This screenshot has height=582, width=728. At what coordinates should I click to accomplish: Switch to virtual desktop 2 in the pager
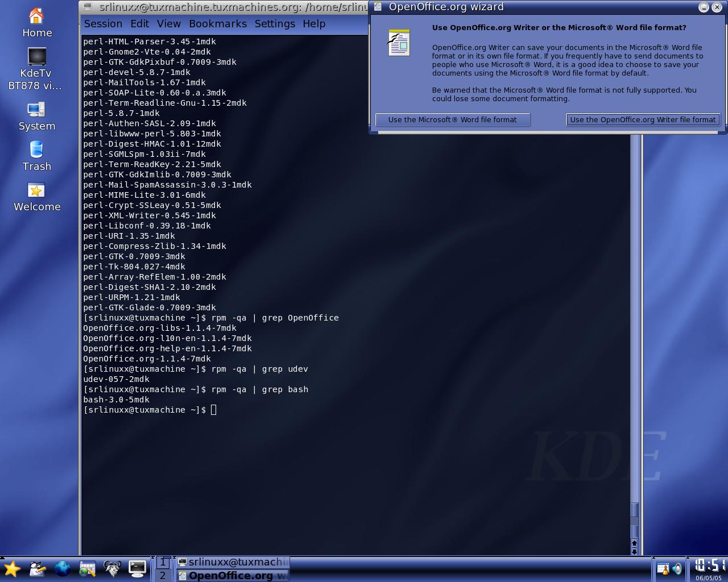click(x=163, y=575)
